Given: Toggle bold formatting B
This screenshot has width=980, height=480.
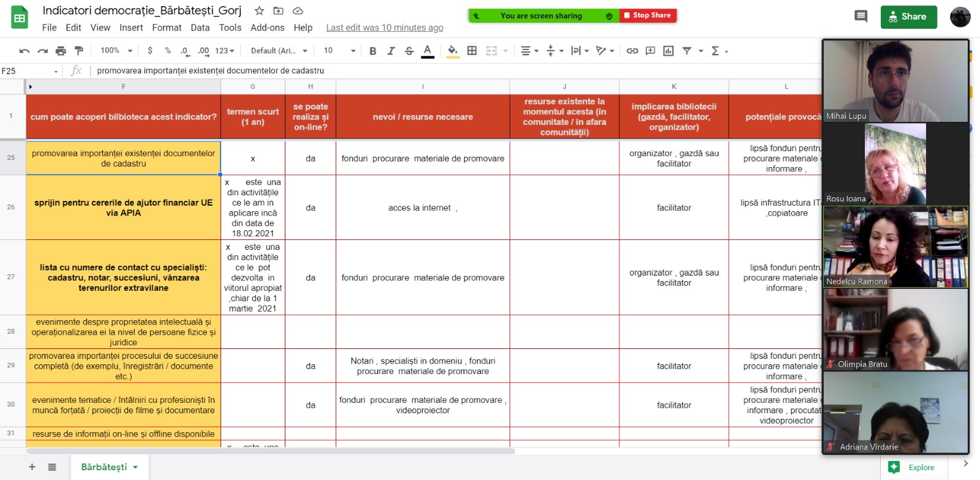Looking at the screenshot, I should coord(372,51).
